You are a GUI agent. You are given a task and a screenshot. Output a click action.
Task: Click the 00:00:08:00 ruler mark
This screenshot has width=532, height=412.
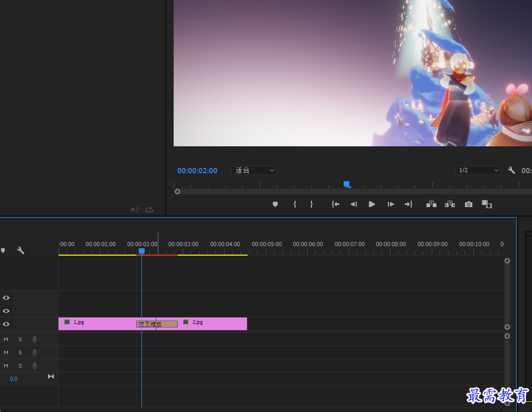(391, 244)
